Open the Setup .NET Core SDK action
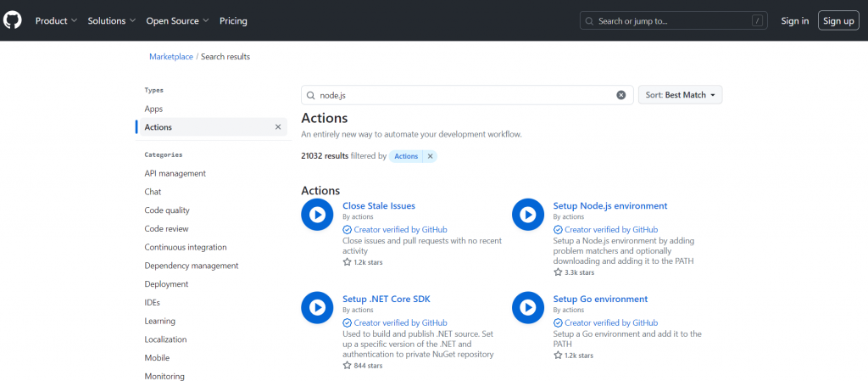The image size is (868, 381). 387,299
